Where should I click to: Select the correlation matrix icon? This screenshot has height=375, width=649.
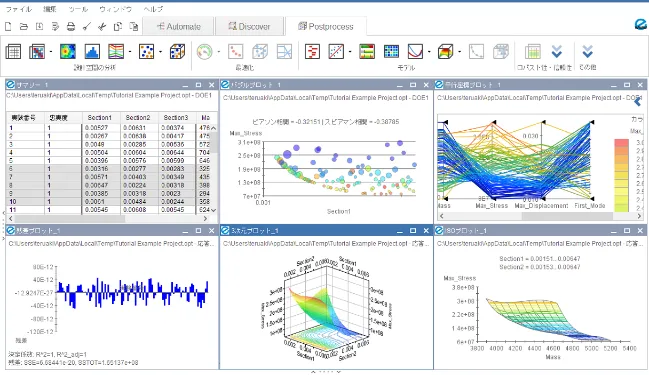point(37,52)
